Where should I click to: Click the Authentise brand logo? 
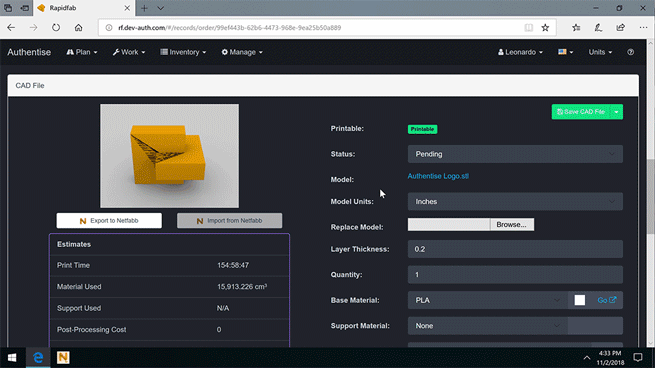(29, 52)
